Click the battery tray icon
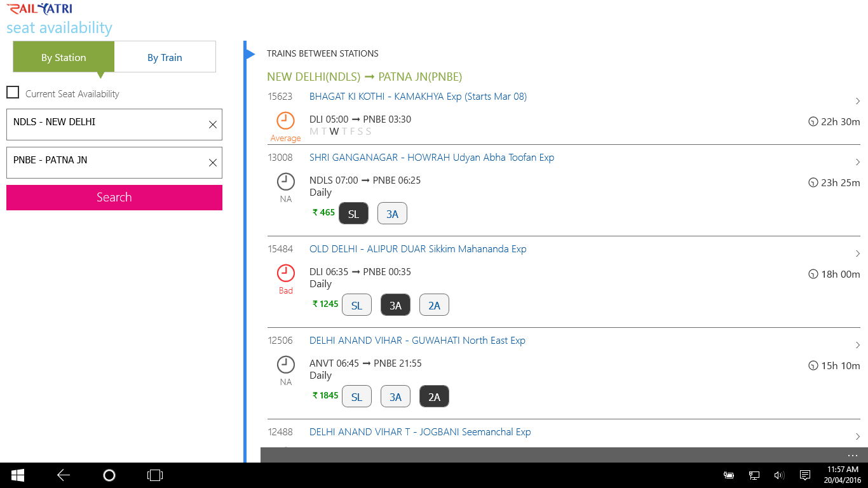Screen dimensions: 868x488 tap(729, 475)
